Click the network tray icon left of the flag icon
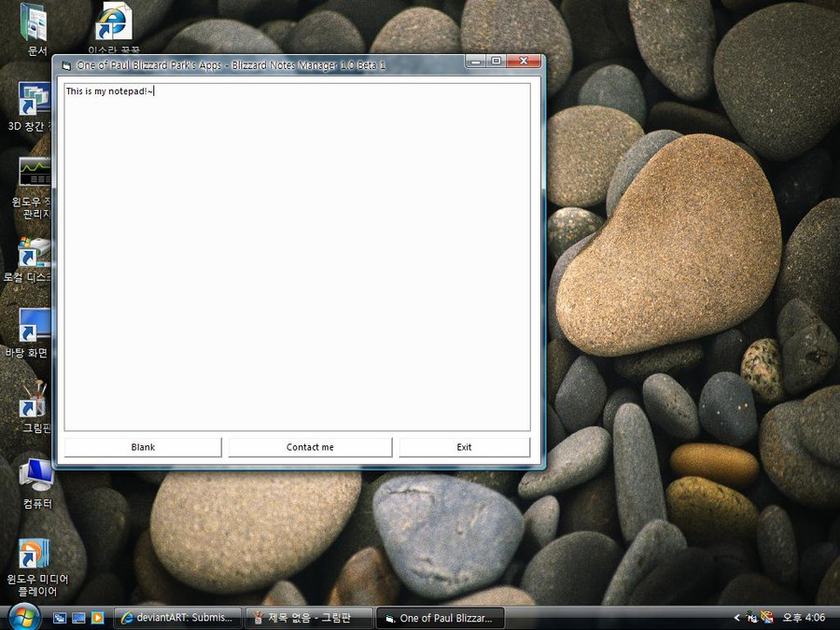840x630 pixels. tap(751, 618)
